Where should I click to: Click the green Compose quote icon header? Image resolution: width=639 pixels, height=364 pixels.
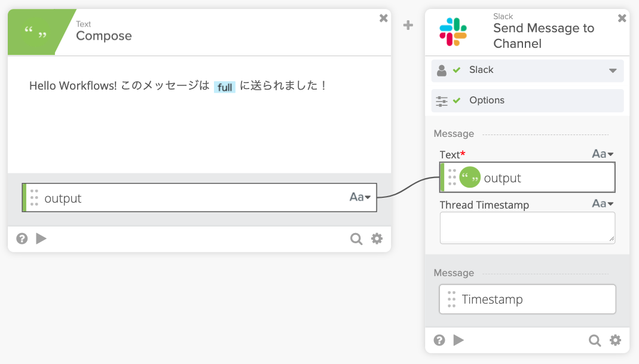(x=36, y=32)
